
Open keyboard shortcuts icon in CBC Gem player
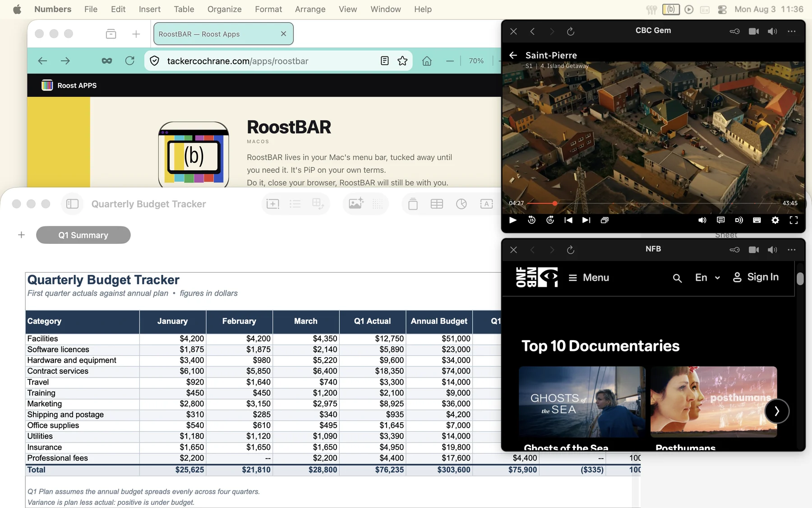757,220
